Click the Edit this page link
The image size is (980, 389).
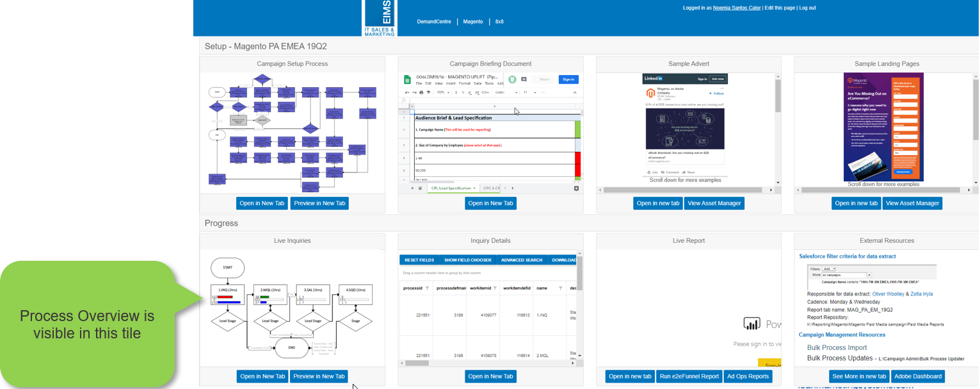[x=780, y=8]
